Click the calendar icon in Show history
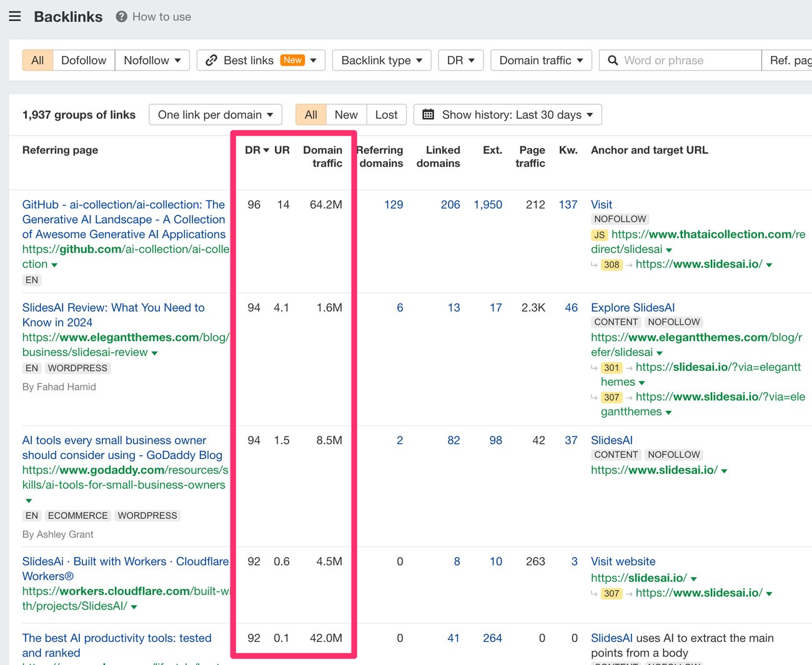This screenshot has height=665, width=812. pyautogui.click(x=428, y=114)
